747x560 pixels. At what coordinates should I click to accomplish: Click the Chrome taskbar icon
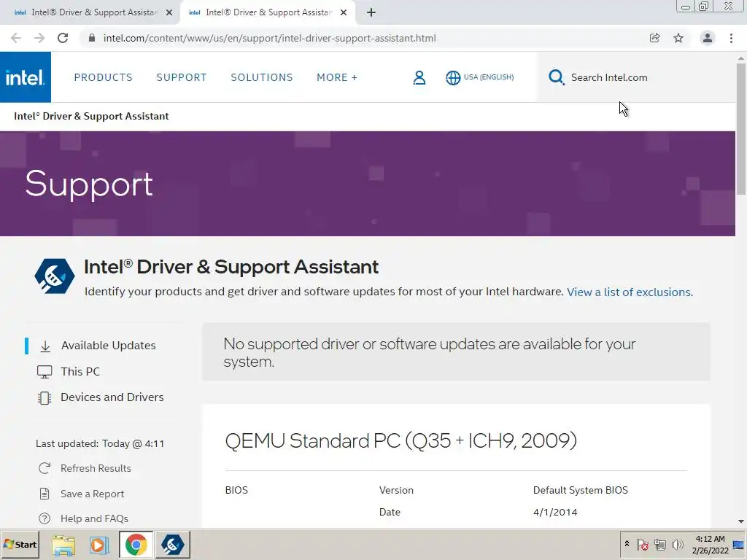136,545
